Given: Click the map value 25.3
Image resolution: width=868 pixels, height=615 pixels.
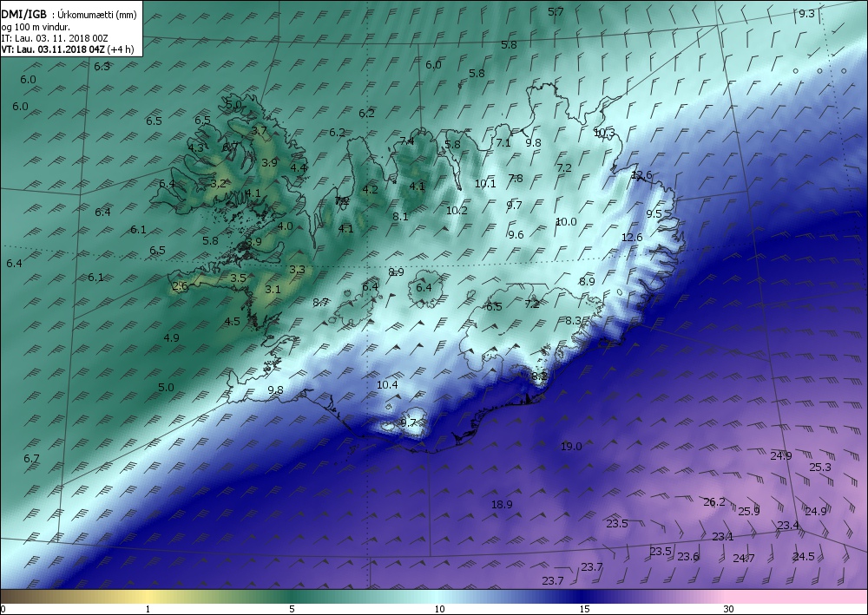Looking at the screenshot, I should [820, 468].
